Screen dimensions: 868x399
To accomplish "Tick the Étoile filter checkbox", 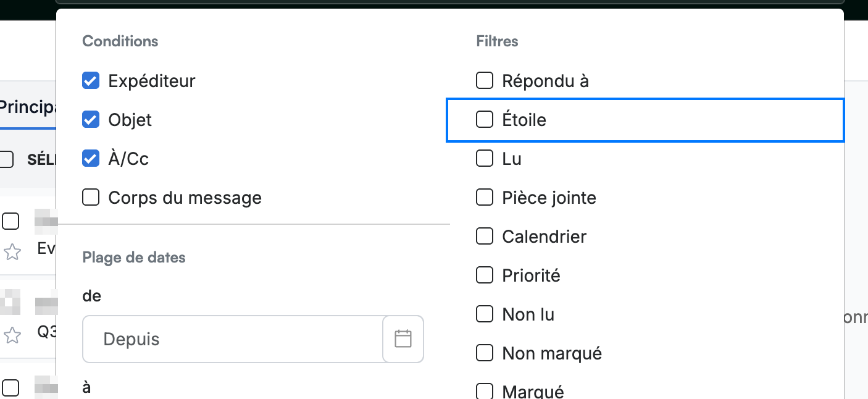I will (485, 119).
